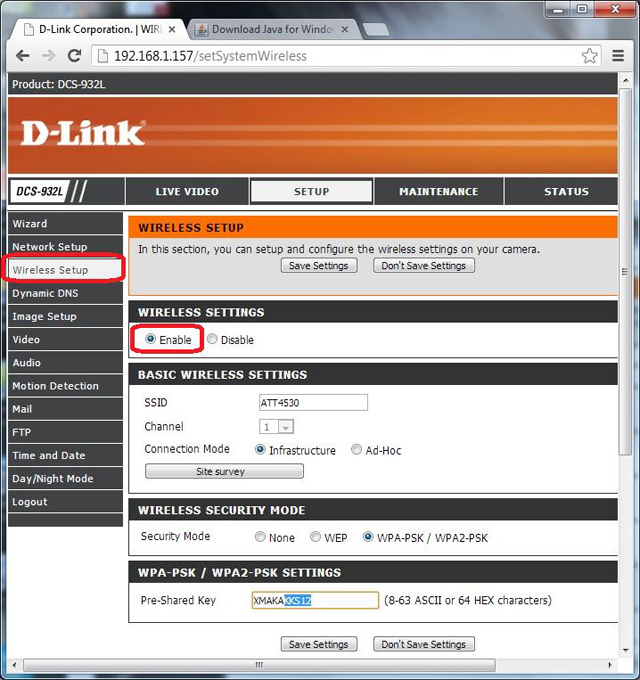Click the horizontal scroll left arrow

pos(14,665)
